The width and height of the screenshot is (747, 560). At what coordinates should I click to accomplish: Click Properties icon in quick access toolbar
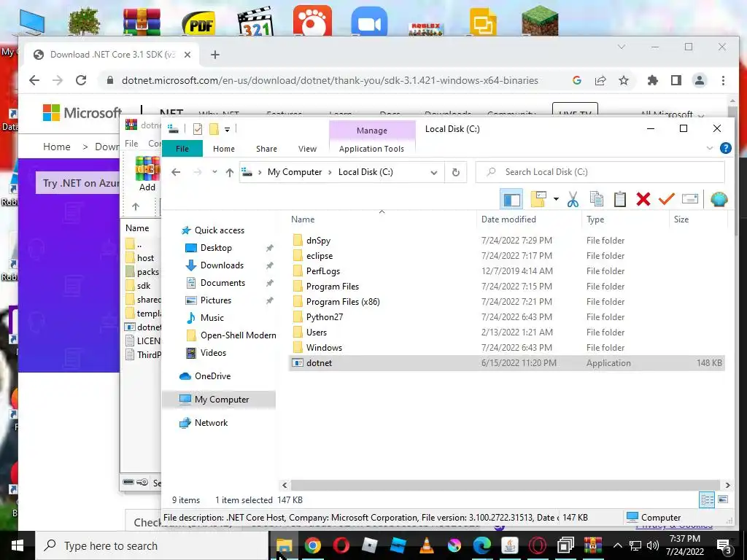coord(198,128)
